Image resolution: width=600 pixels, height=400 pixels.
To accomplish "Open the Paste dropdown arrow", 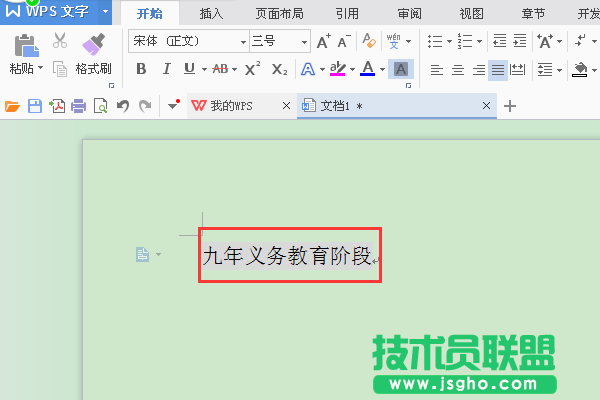I will point(41,68).
